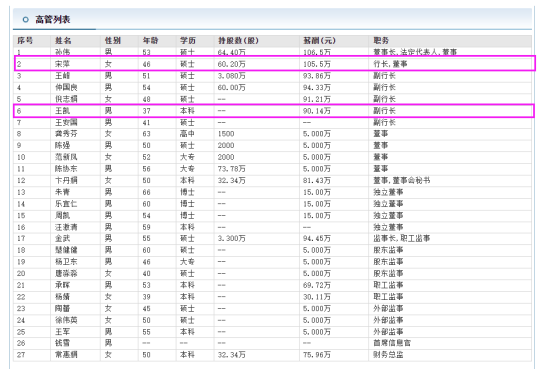Click the shareholding value 73.78万

232,169
